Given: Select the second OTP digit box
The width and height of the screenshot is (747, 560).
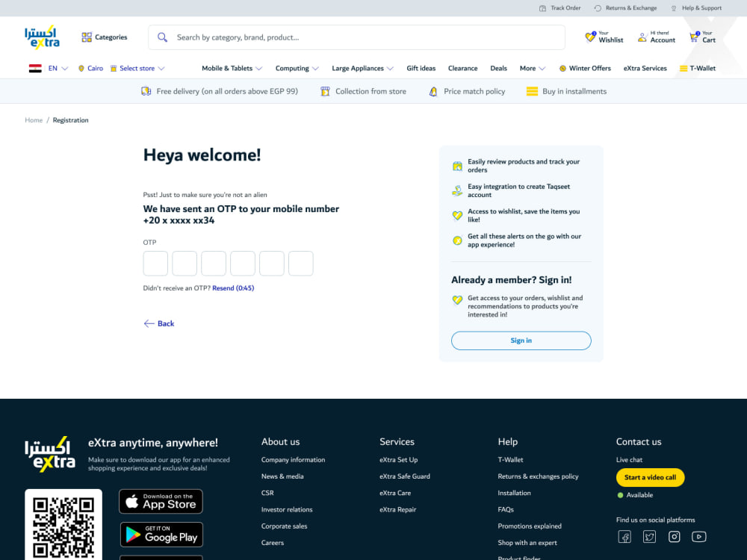Looking at the screenshot, I should [x=185, y=264].
